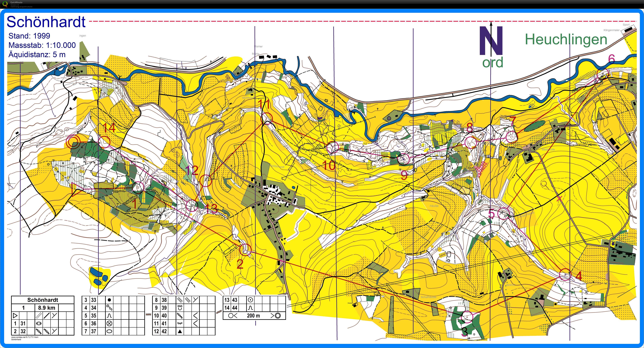The image size is (644, 348).
Task: Click the 8.9 km course length cell
Action: (46, 308)
